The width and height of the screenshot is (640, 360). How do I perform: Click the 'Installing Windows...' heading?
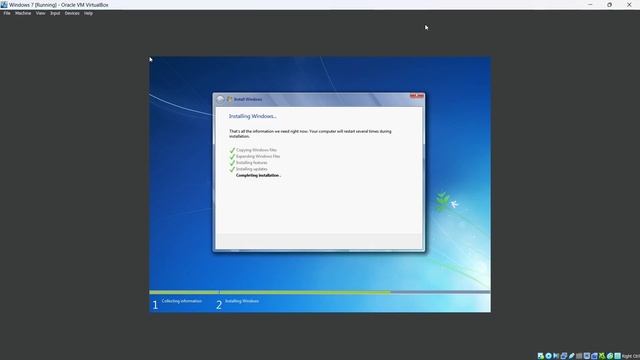(252, 116)
